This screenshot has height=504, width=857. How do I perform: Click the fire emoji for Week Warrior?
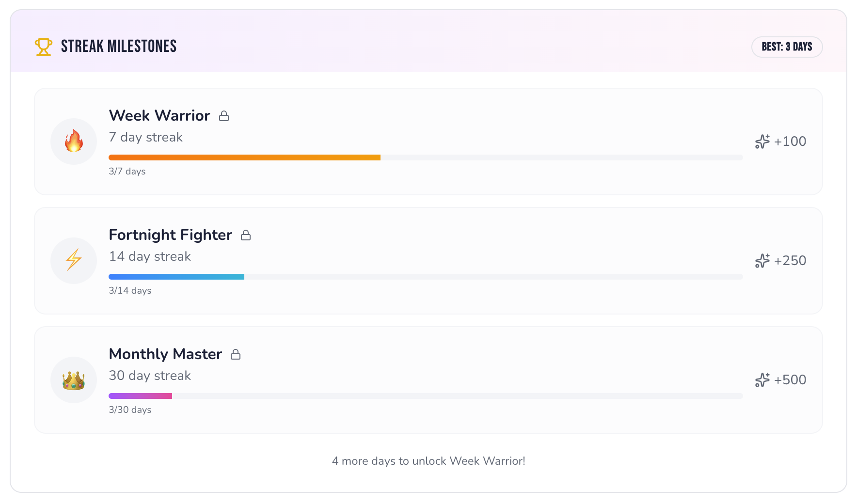pos(74,141)
